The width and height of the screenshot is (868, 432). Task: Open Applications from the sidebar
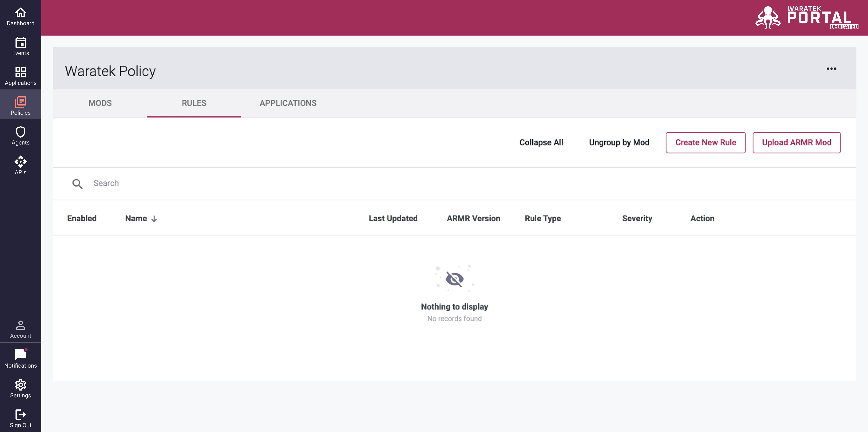click(20, 76)
